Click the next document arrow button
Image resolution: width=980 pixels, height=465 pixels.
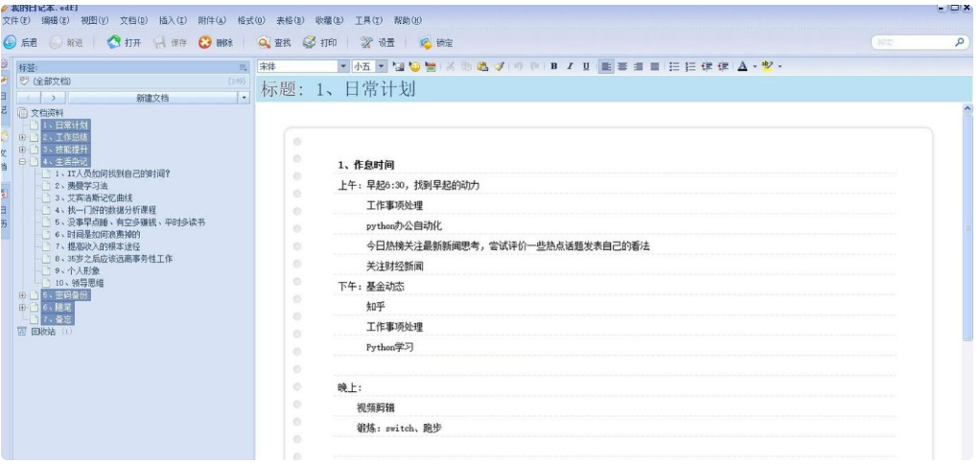(54, 98)
